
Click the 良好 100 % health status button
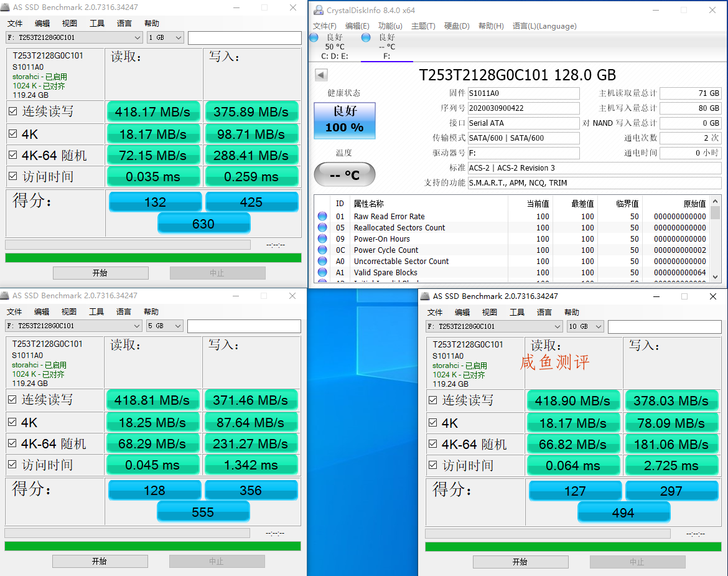(x=345, y=120)
